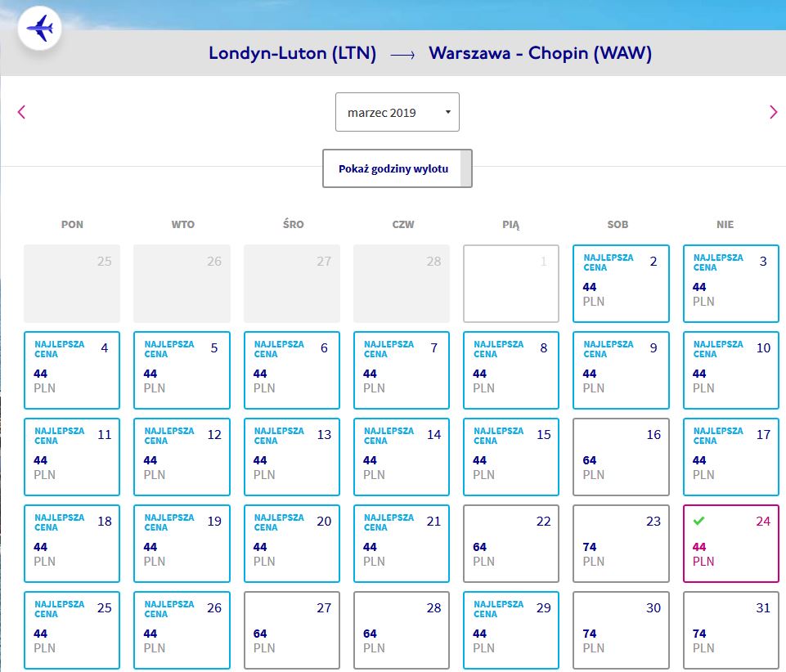Select date 13 in the calendar
This screenshot has width=786, height=672.
(292, 457)
